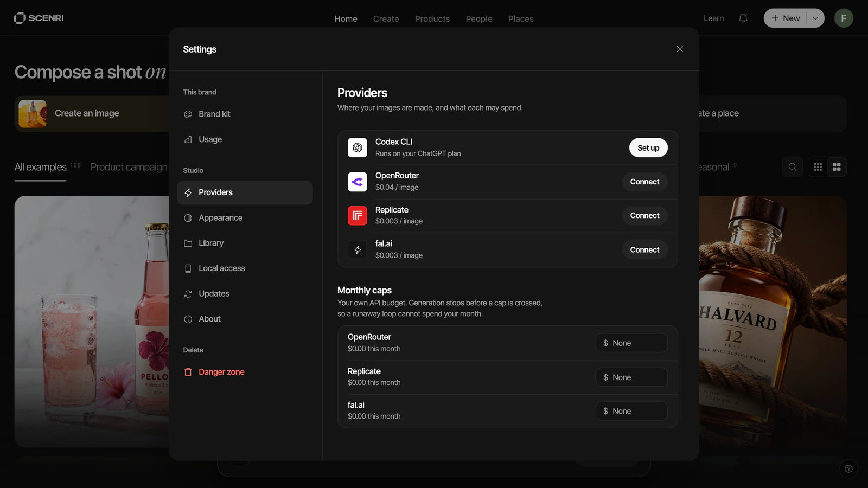Open the Danger zone section
Viewport: 868px width, 488px height.
[245, 372]
